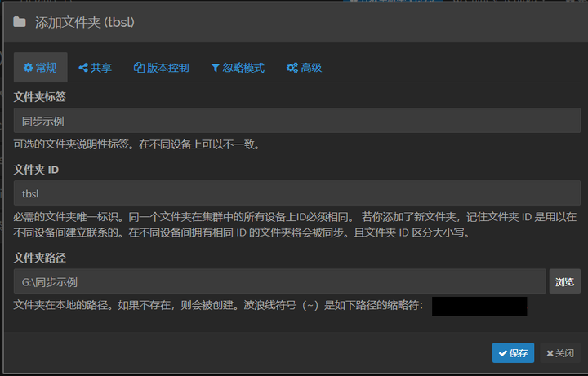The width and height of the screenshot is (588, 376).
Task: Open the 高级 advanced tab
Action: (304, 68)
